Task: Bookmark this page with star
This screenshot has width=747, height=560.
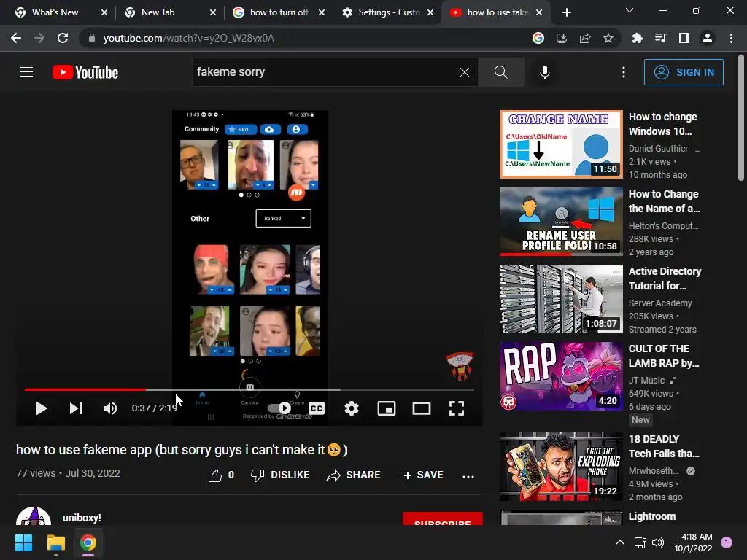Action: [x=608, y=38]
